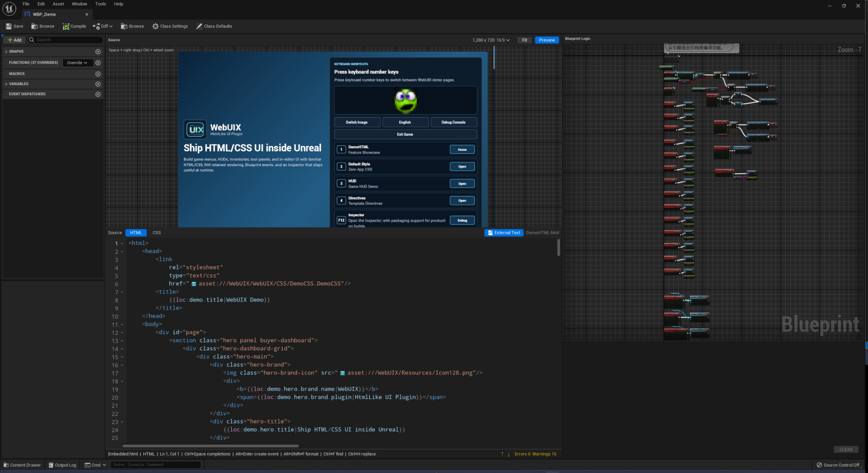Click Debug button for Inspector row
This screenshot has height=473, width=868.
(x=462, y=220)
